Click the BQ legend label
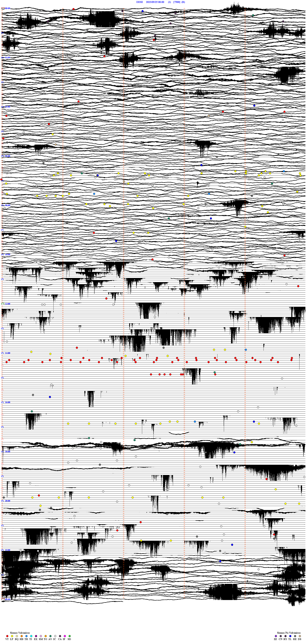Viewport: 307px width, 644px height. coord(16,639)
